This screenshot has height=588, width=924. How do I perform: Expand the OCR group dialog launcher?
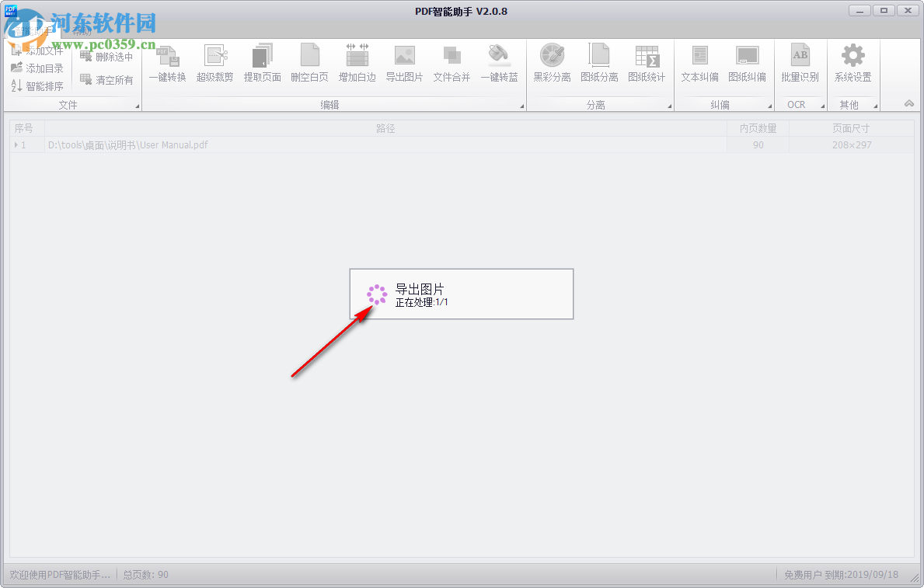(823, 106)
